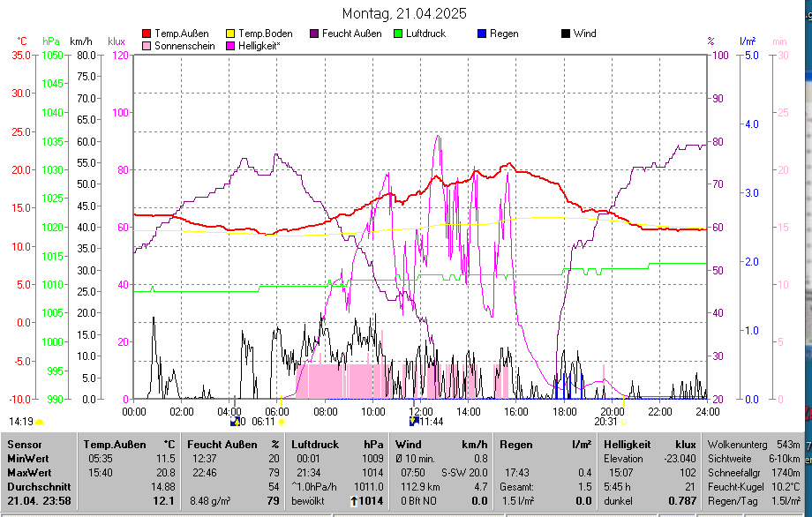Click the MinWert row label
812x517 pixels.
(28, 459)
